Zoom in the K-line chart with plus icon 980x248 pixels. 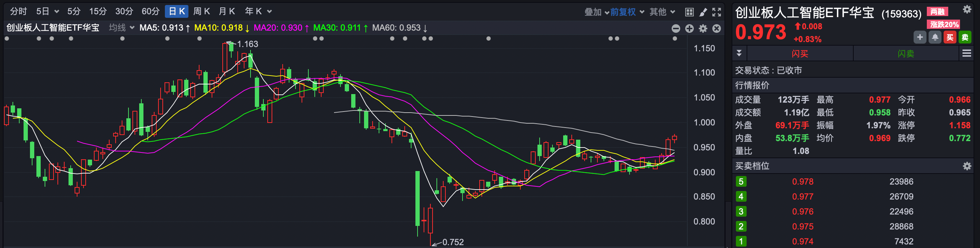pyautogui.click(x=689, y=29)
